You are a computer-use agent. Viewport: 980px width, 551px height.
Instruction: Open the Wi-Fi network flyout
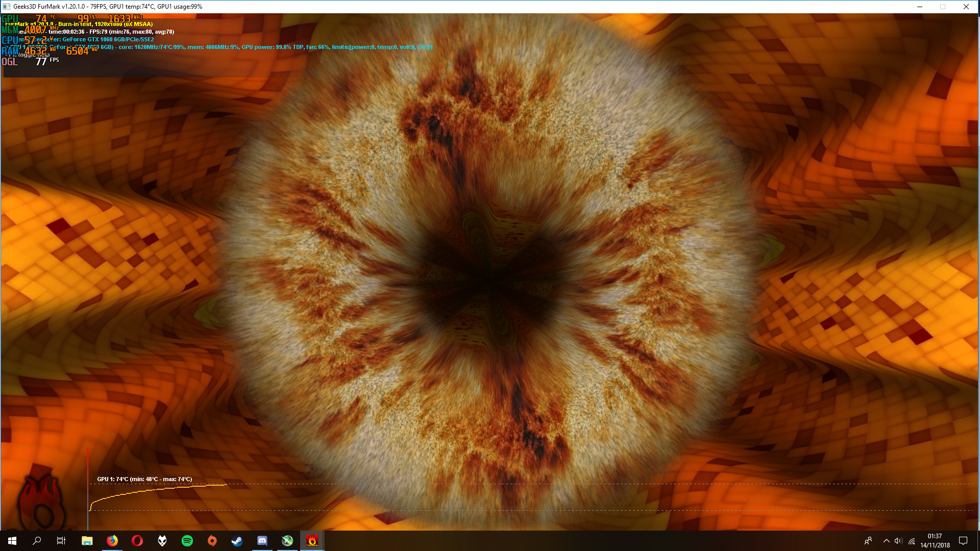[912, 541]
